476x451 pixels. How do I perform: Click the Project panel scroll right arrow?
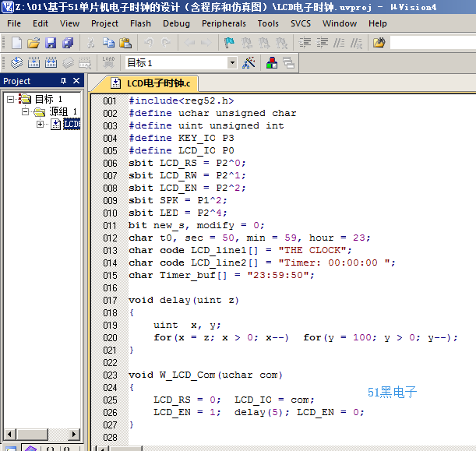coord(73,434)
